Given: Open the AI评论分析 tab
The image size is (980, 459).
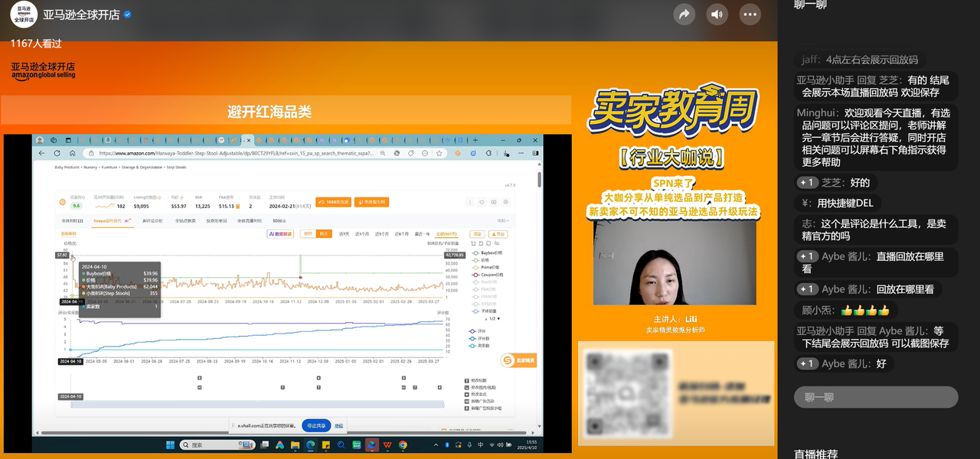Looking at the screenshot, I should pos(153,220).
